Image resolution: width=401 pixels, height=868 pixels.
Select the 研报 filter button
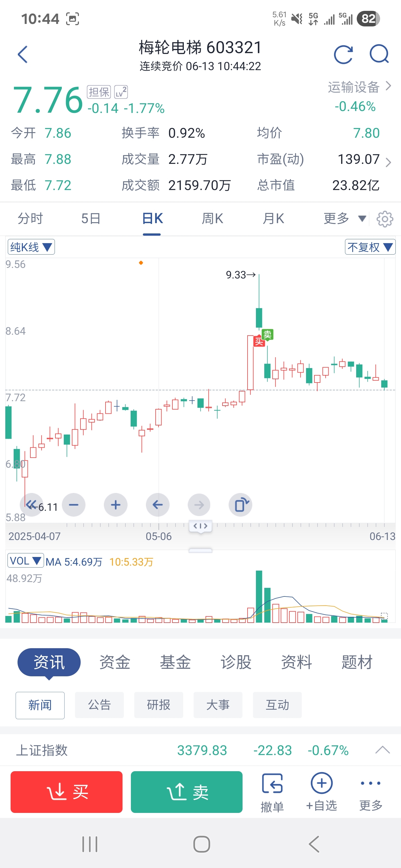coord(158,705)
